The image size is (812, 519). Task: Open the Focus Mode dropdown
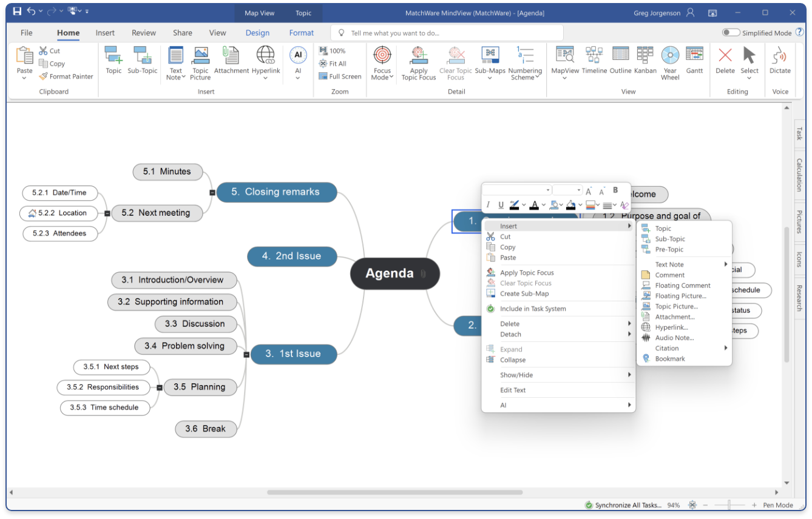(x=391, y=78)
